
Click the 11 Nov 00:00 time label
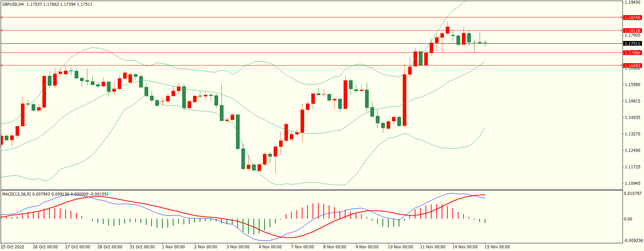point(433,247)
